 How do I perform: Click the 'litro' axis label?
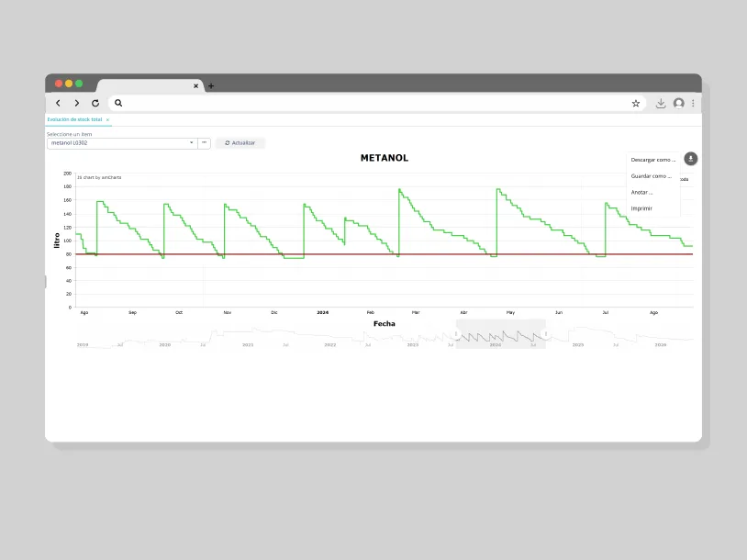point(57,241)
